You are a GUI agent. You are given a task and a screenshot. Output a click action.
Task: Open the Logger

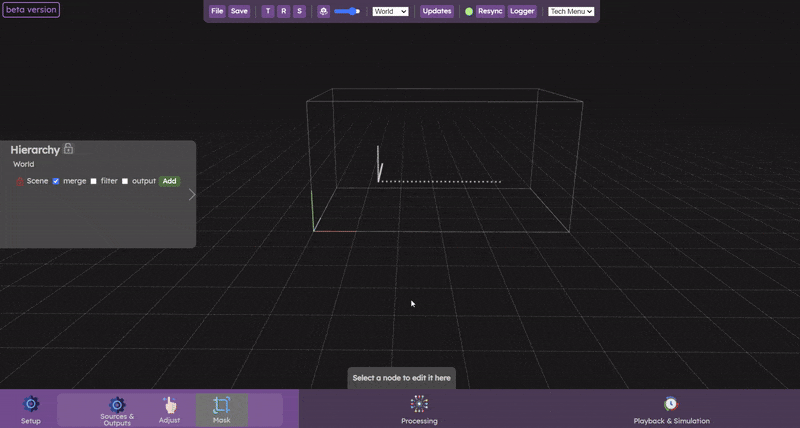coord(522,11)
